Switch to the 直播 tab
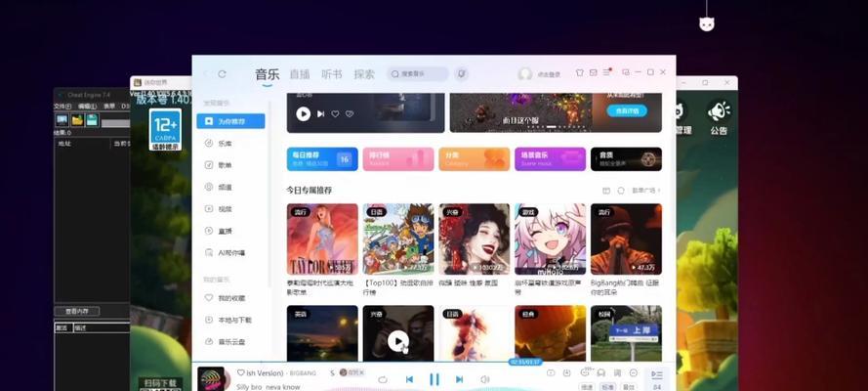This screenshot has width=868, height=391. click(300, 74)
